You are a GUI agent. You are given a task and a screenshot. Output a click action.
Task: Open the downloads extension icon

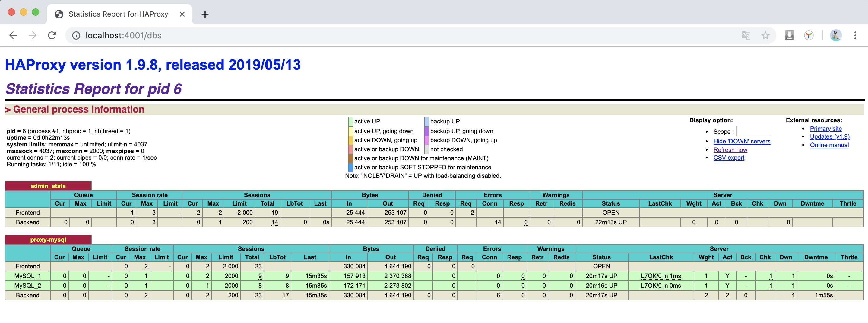790,35
